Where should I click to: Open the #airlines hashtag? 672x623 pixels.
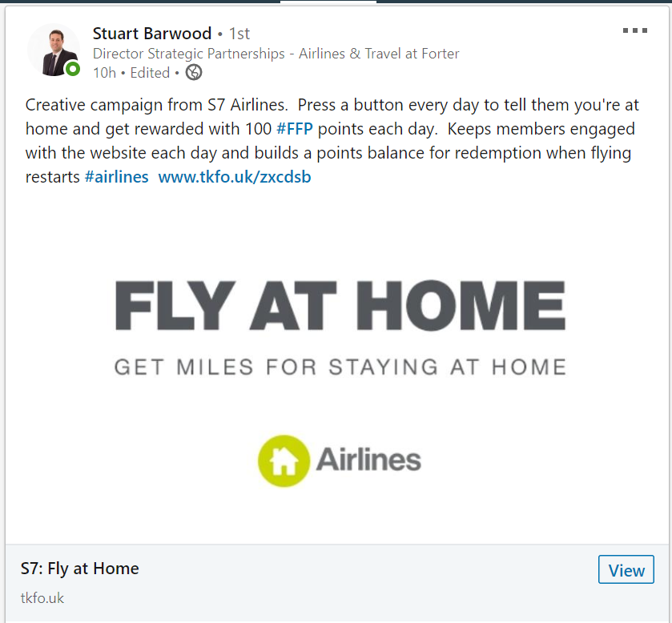click(116, 177)
